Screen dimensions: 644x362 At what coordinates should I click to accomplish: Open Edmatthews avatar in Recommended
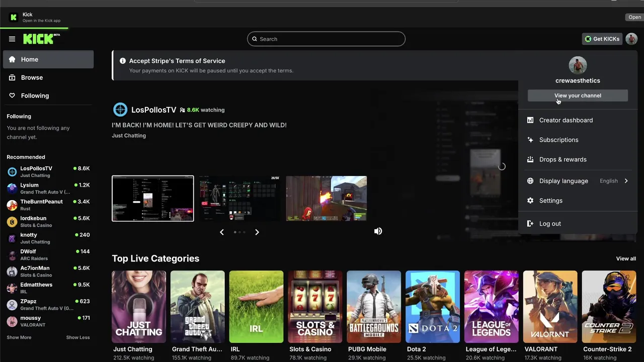click(12, 288)
